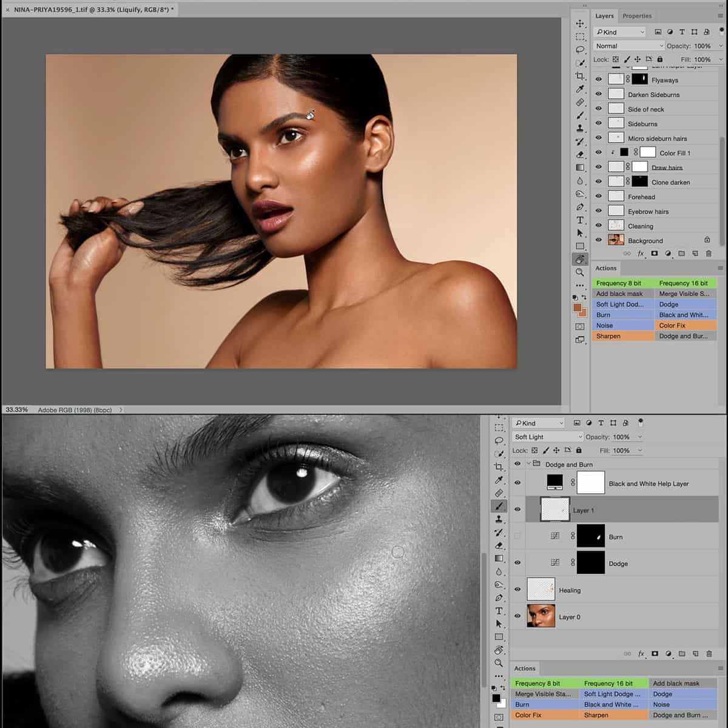Activate the Clone Stamp tool

click(581, 127)
